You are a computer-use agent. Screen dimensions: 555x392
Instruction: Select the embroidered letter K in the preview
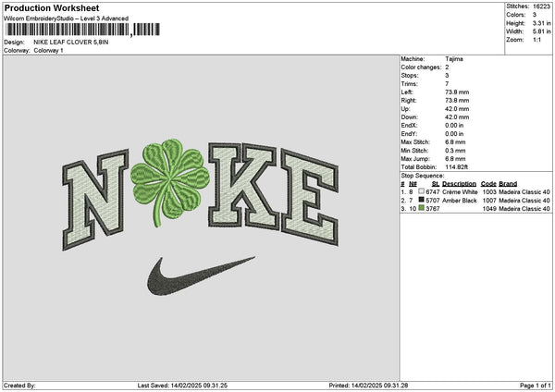[x=242, y=185]
